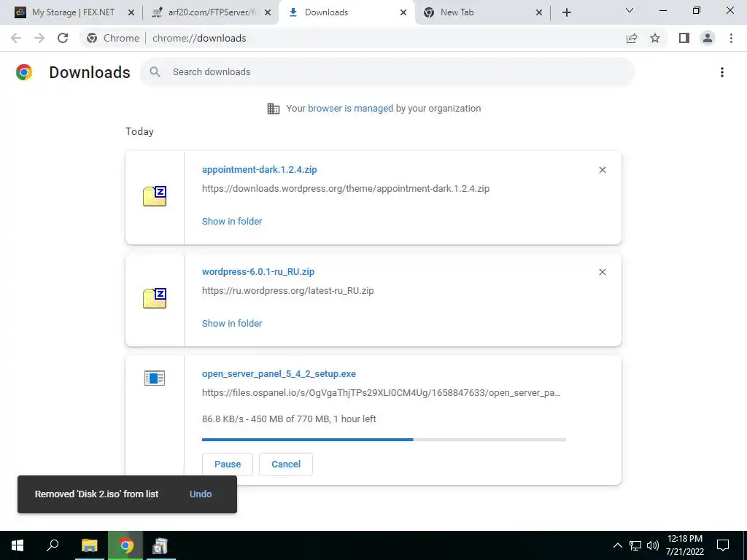
Task: Click the ru.wordpress.org/latest-ru_RU.zip URL text
Action: pyautogui.click(x=287, y=290)
